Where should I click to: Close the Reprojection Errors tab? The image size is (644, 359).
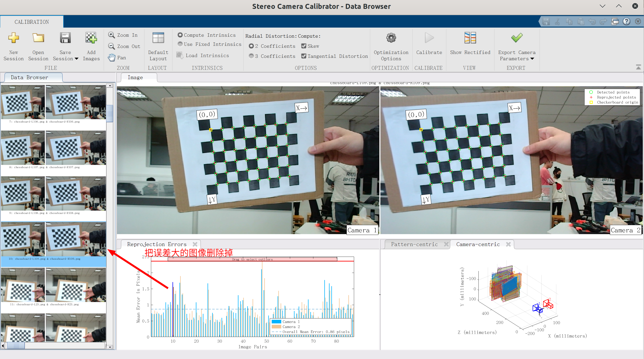coord(195,244)
